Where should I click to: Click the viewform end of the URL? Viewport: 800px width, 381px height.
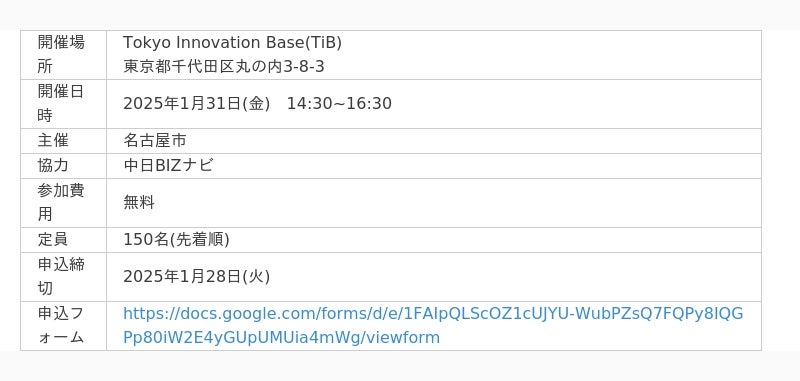pyautogui.click(x=403, y=338)
